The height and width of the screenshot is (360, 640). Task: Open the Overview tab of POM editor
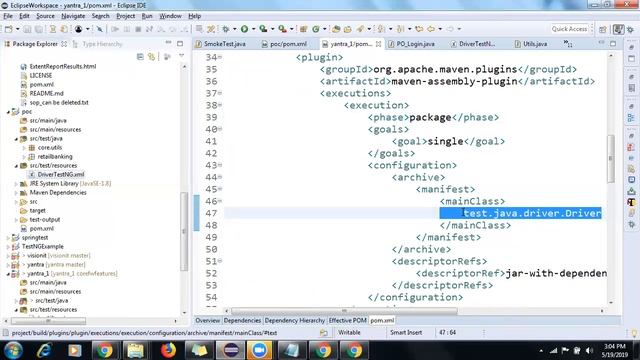point(207,321)
